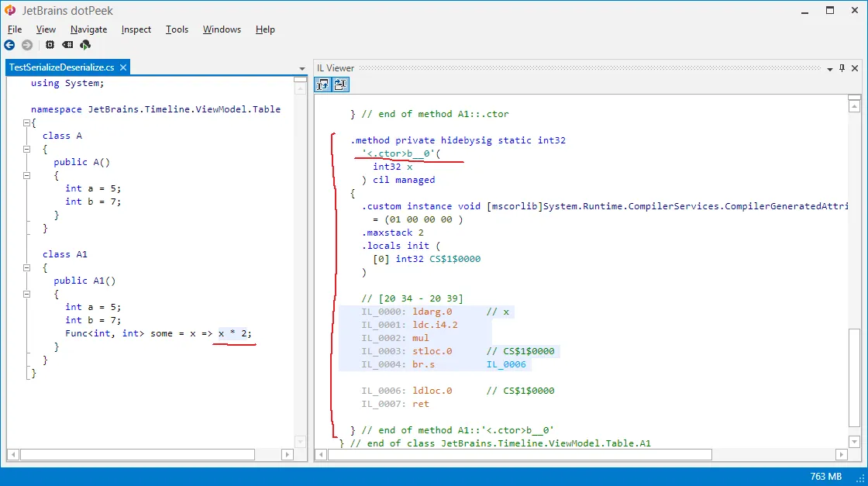Collapse the public A() constructor outline

pyautogui.click(x=26, y=175)
